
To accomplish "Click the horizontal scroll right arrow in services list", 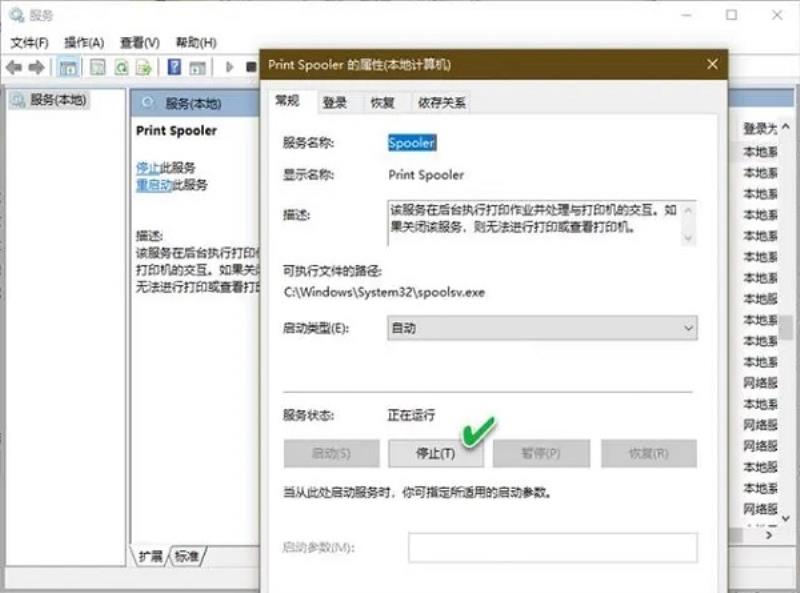I will (x=769, y=535).
